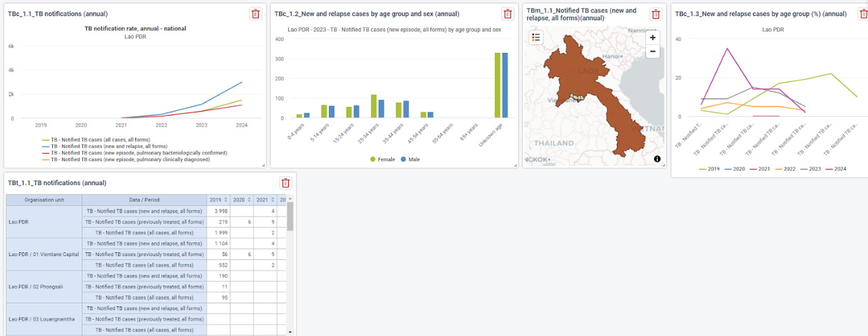The image size is (868, 336).
Task: Delete the TBc_1.1 TB notifications chart item
Action: 255,14
